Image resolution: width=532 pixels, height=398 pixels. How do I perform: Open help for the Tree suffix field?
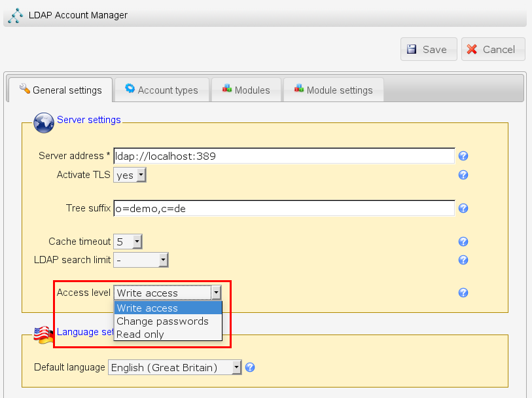[x=463, y=208]
